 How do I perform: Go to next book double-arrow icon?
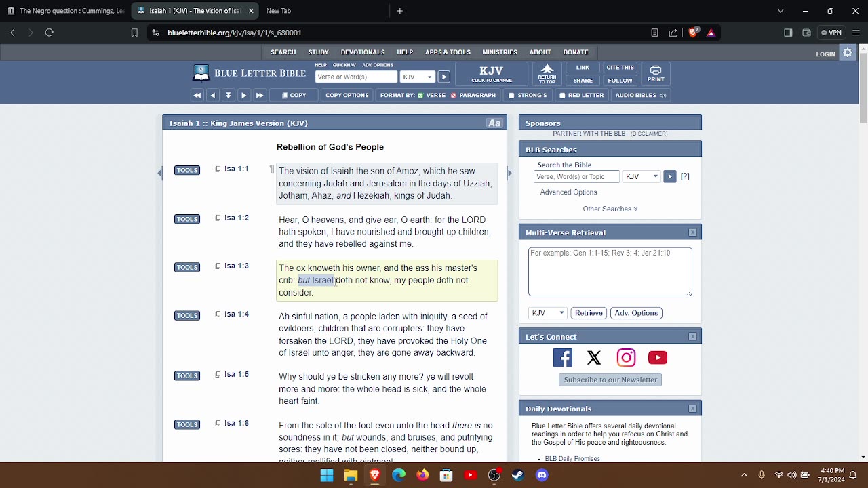click(x=260, y=96)
